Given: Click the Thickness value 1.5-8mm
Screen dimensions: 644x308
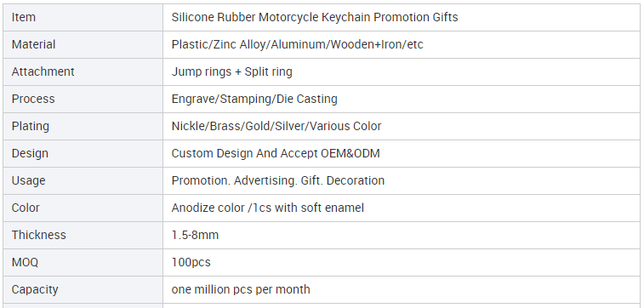Looking at the screenshot, I should [195, 235].
